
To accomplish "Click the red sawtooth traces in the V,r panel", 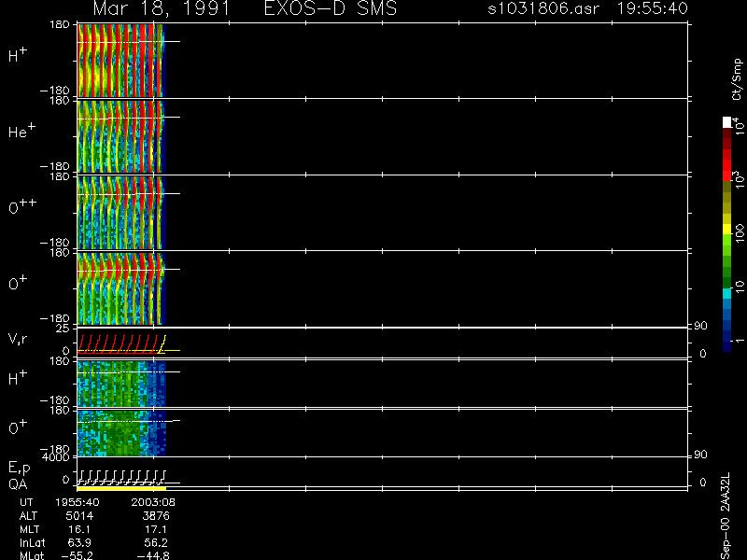I will 119,344.
